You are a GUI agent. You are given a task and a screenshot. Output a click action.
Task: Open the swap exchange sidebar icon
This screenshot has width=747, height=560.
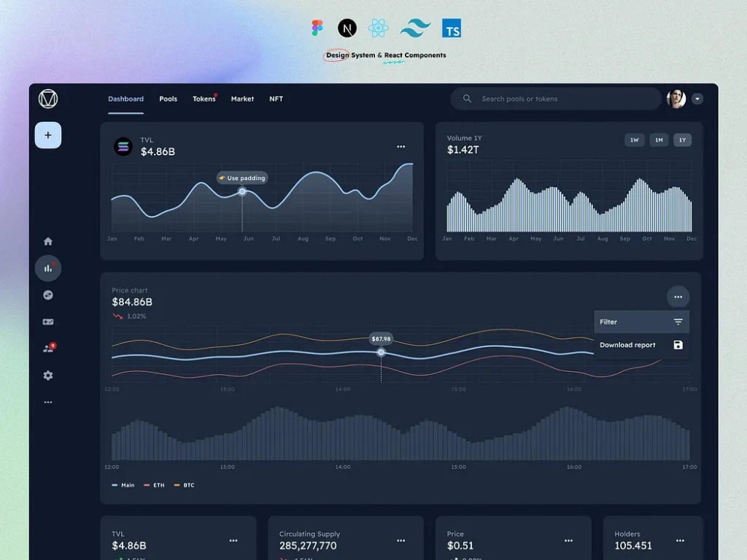(x=48, y=295)
